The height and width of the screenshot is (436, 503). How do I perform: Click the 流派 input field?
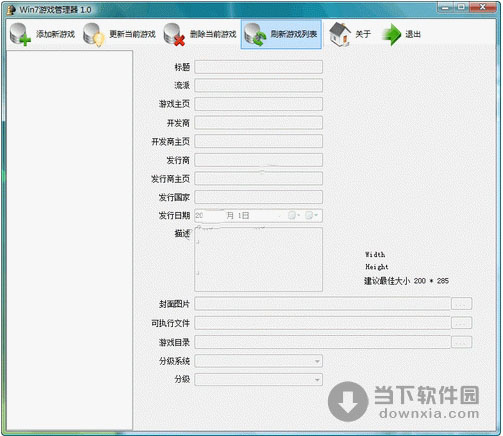(258, 85)
